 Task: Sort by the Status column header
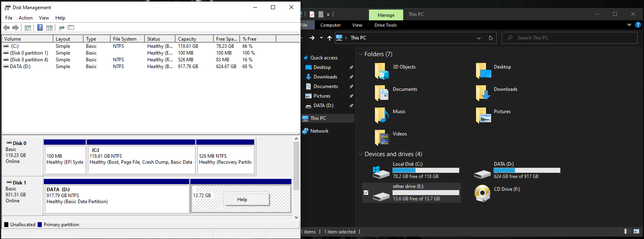coord(160,39)
